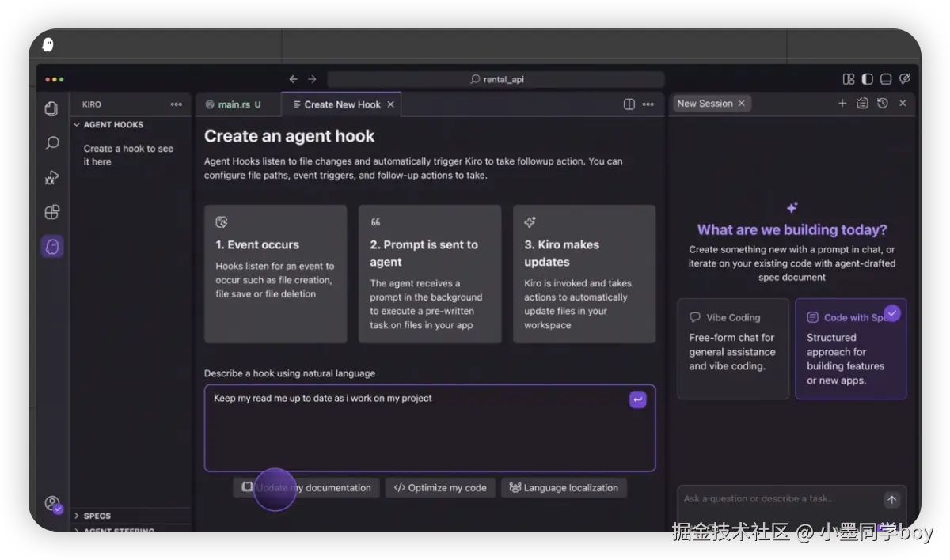The height and width of the screenshot is (560, 950).
Task: Select the New Session chat tab
Action: point(712,104)
